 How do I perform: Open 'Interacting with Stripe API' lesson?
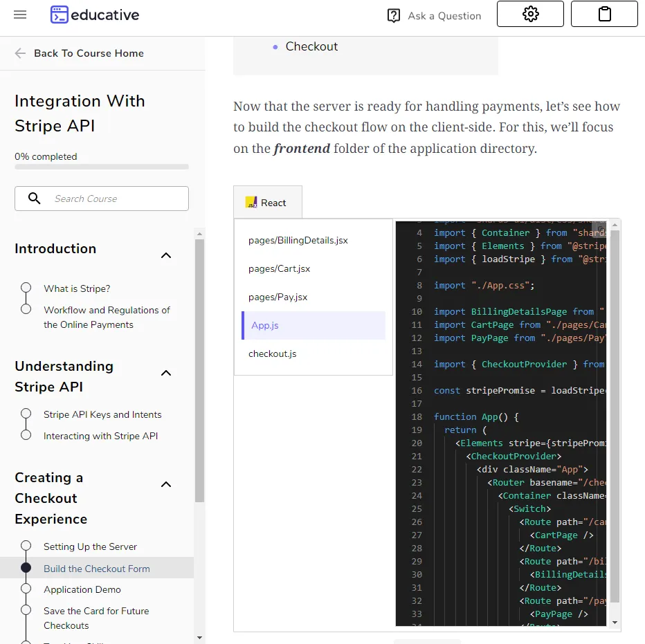coord(100,436)
